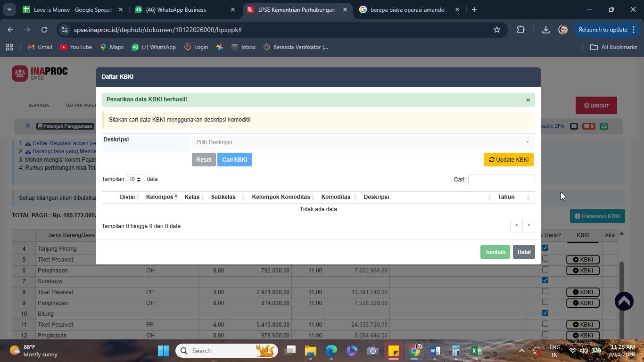The width and height of the screenshot is (644, 362).
Task: Go to next page of KBKI results
Action: (528, 225)
